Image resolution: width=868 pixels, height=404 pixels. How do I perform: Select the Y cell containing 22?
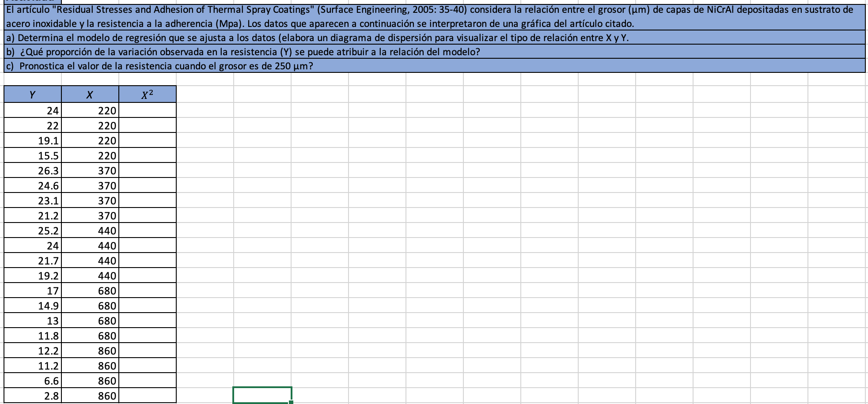[33, 125]
